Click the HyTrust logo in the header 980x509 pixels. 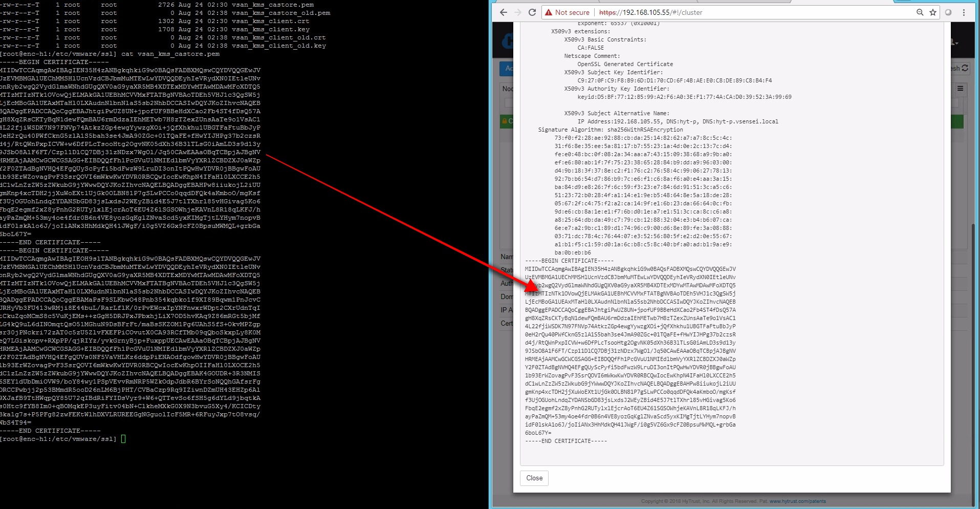click(x=507, y=42)
